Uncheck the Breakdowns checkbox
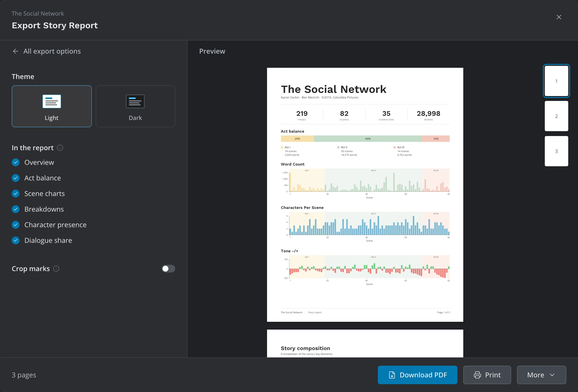 [16, 209]
